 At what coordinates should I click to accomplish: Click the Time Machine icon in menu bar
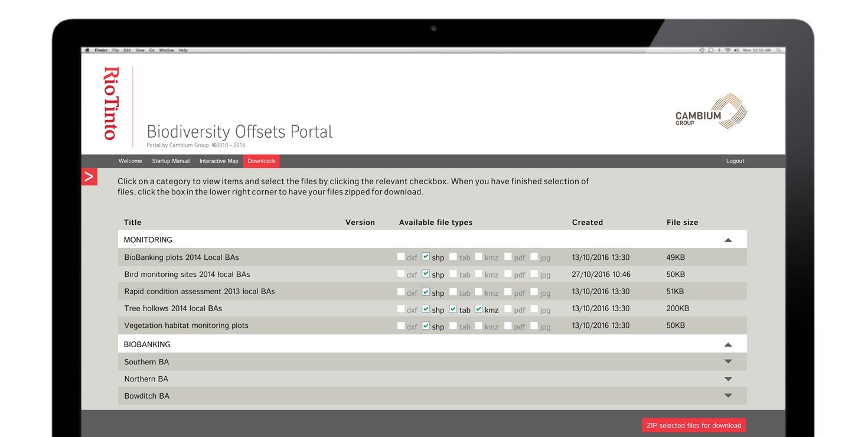(702, 50)
